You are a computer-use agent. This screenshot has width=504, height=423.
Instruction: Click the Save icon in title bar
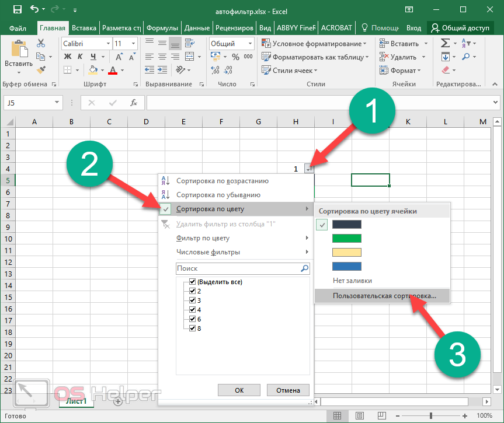coord(17,9)
